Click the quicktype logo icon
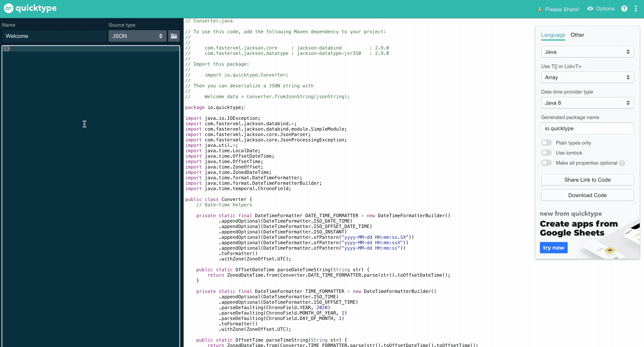 (9, 8)
